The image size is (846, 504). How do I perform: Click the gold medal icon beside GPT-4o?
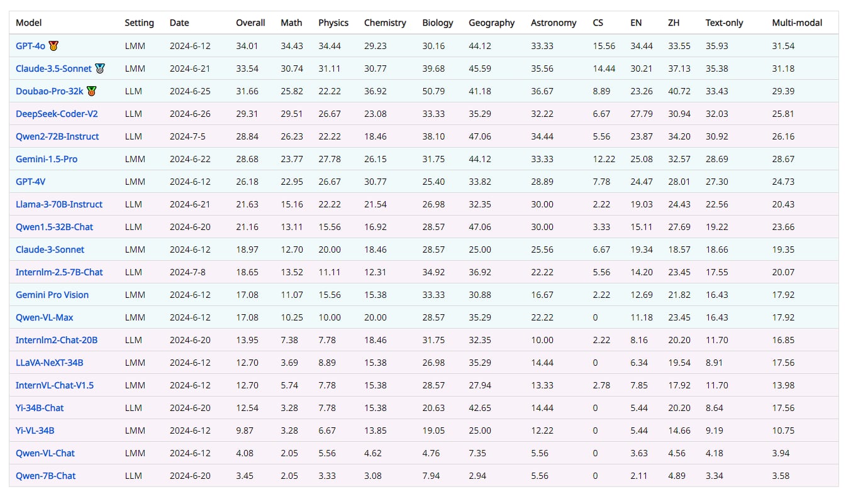(53, 46)
